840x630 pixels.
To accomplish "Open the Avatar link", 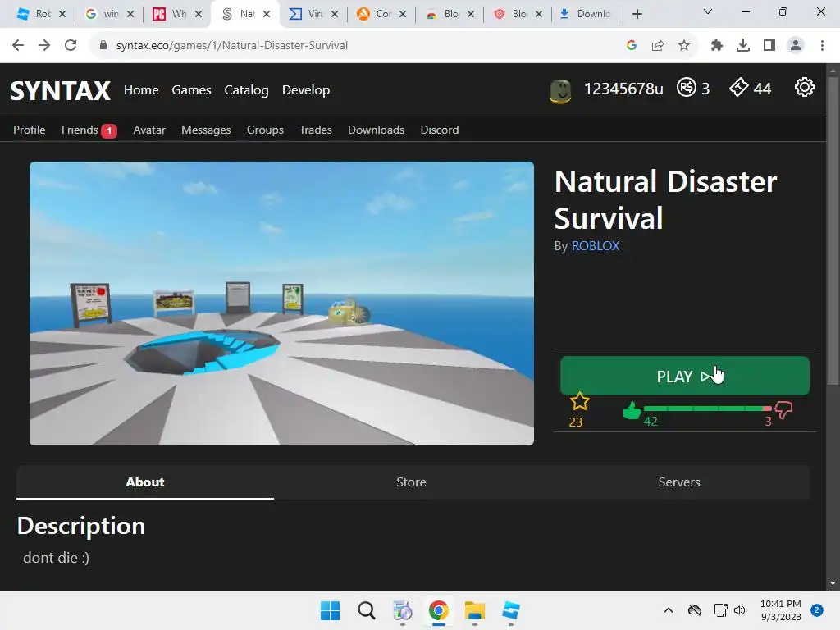I will pyautogui.click(x=149, y=130).
